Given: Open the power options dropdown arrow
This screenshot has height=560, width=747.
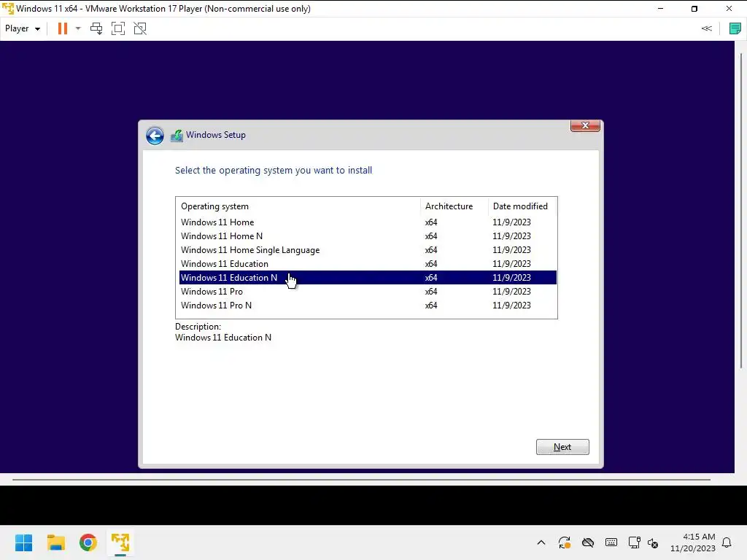Looking at the screenshot, I should 78,28.
